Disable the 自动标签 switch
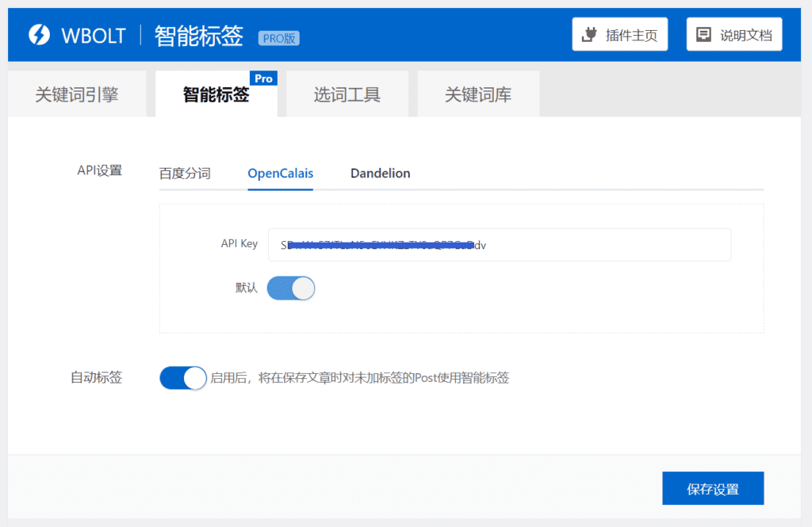 coord(182,378)
